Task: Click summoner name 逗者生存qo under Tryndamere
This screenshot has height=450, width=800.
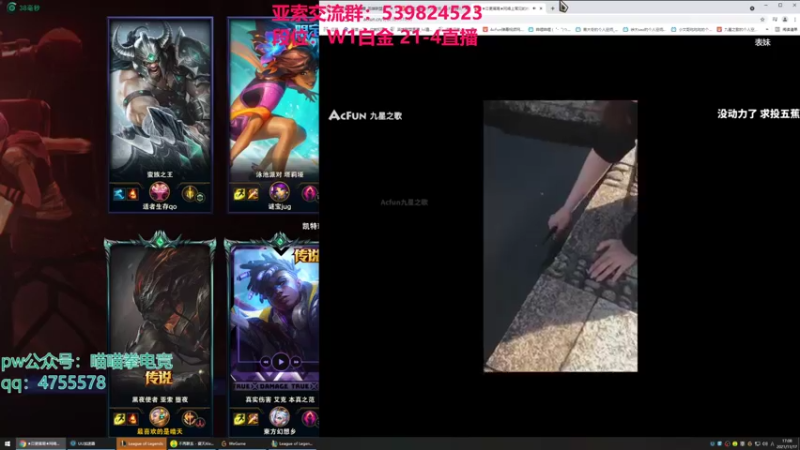Action: click(159, 207)
